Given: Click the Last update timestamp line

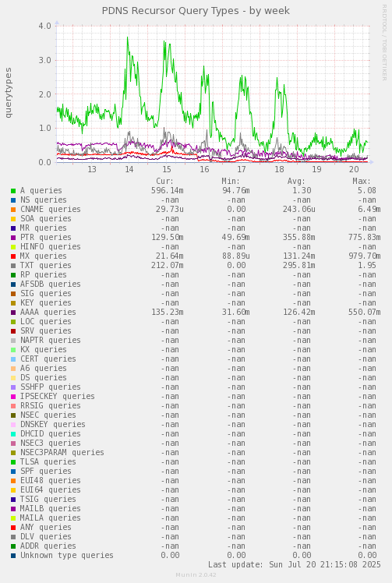Looking at the screenshot, I should (x=294, y=564).
